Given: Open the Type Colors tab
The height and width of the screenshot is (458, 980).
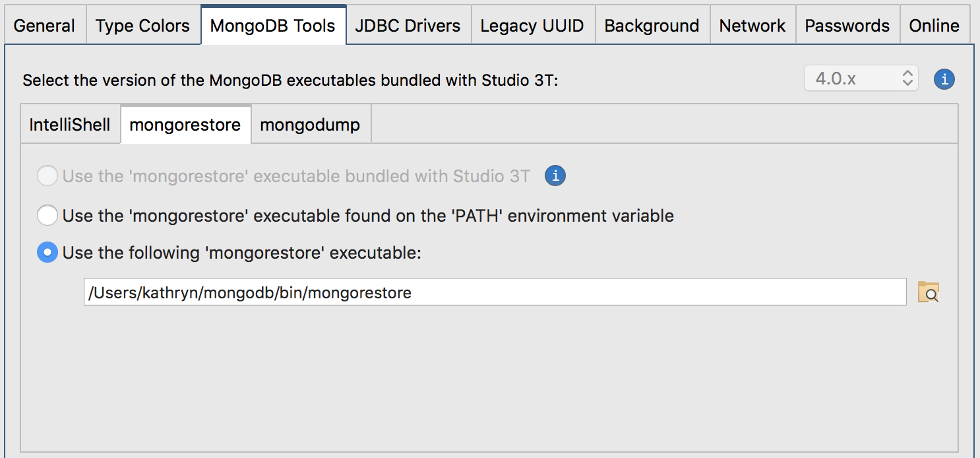Looking at the screenshot, I should [142, 26].
